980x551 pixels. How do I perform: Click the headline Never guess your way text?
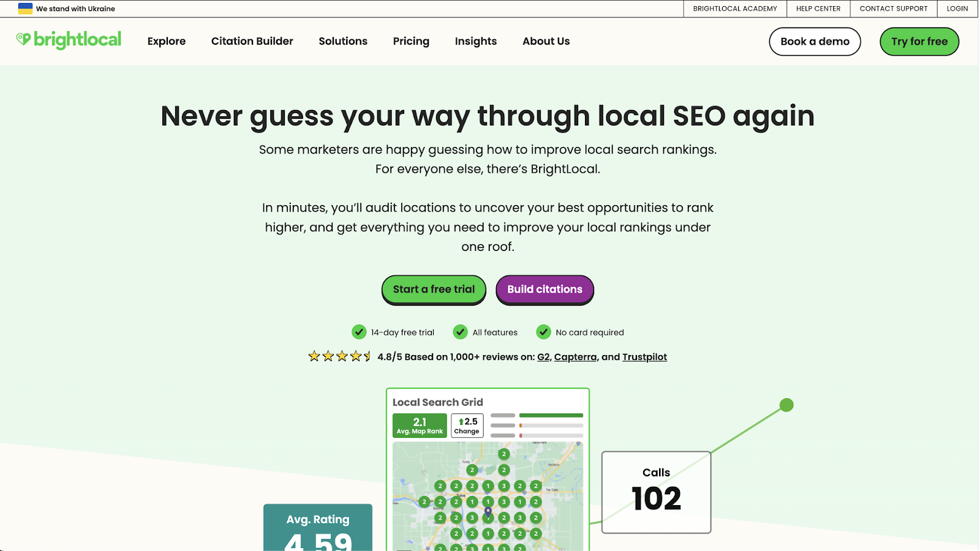488,116
